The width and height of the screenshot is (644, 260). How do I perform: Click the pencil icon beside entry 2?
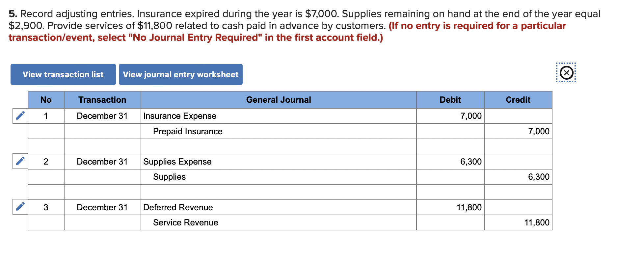pos(20,161)
